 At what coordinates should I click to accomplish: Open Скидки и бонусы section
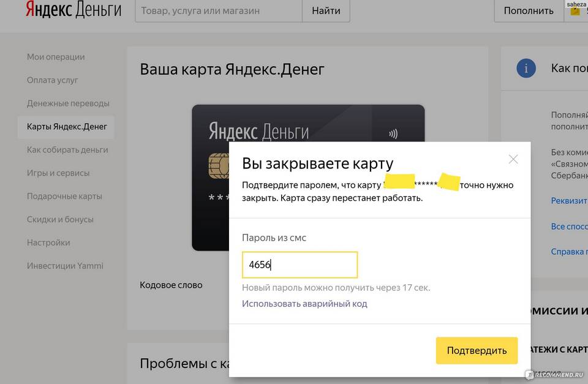60,219
